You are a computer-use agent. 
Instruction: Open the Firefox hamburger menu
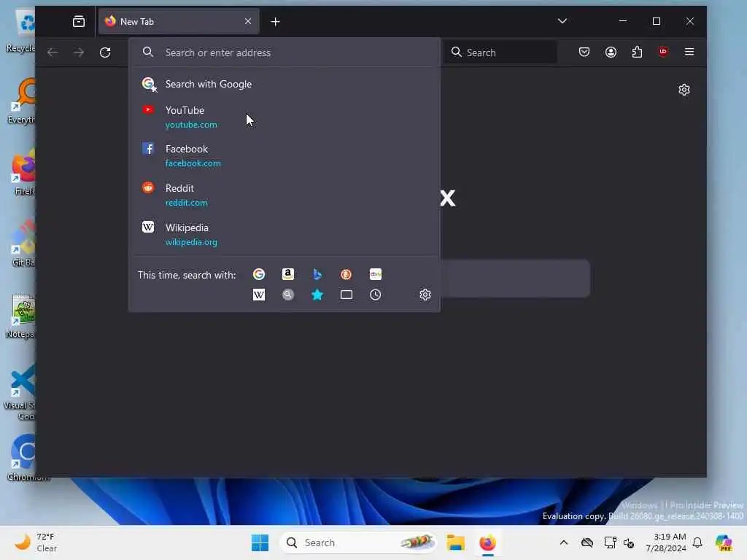tap(689, 52)
